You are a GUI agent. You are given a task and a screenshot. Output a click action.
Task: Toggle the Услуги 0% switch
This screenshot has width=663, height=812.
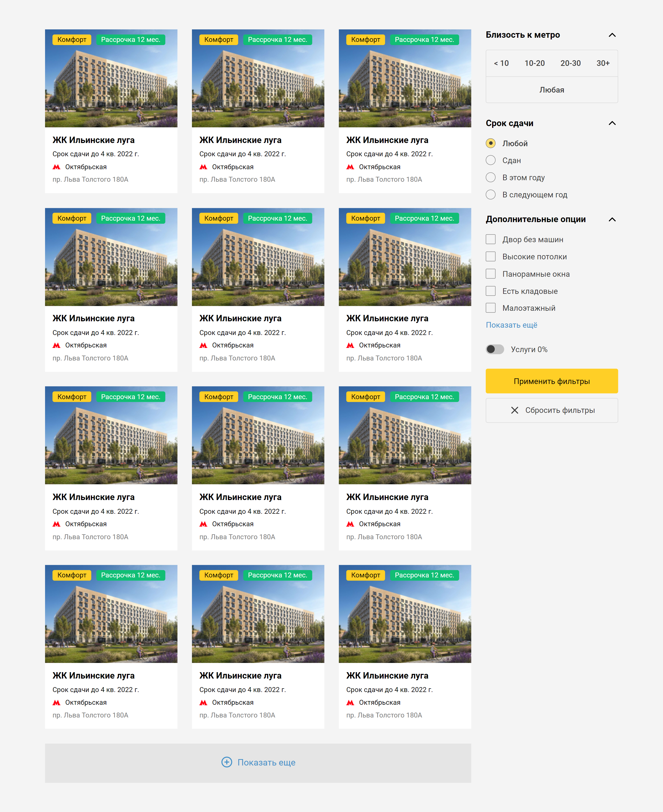click(x=495, y=349)
